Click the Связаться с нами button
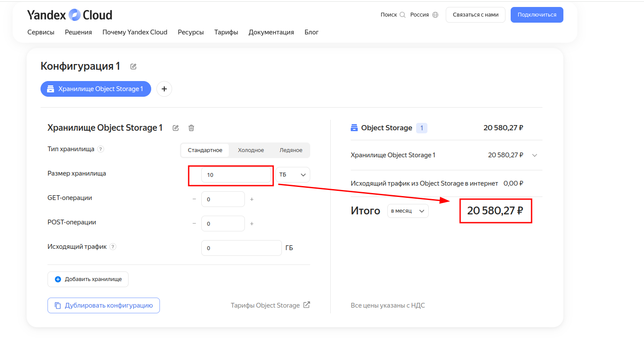Image resolution: width=644 pixels, height=339 pixels. [x=475, y=15]
